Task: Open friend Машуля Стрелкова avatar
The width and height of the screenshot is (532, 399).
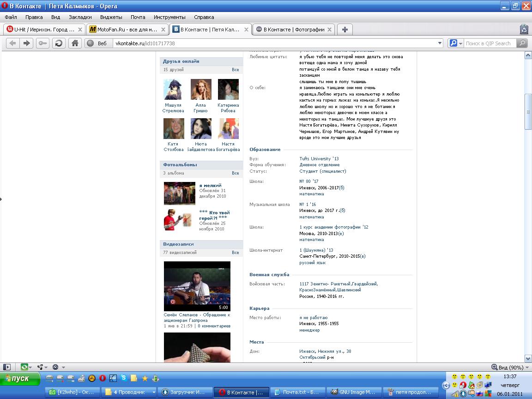Action: 174,89
